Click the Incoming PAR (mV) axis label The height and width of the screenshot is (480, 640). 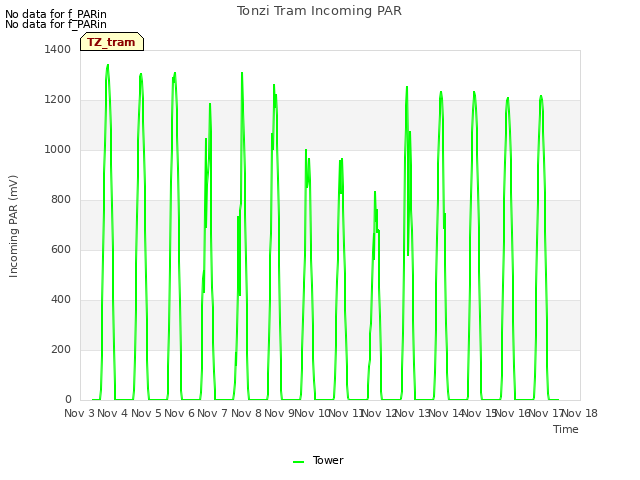13,227
